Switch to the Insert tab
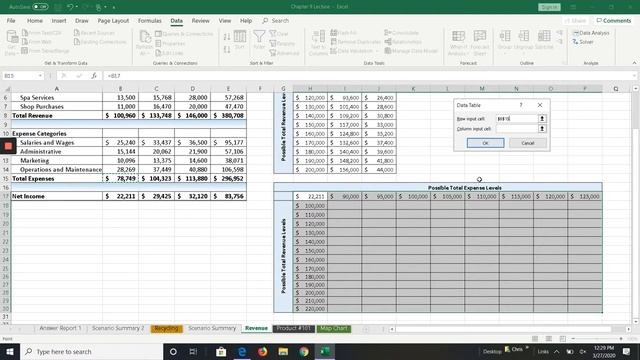Viewport: 640px width, 360px height. coord(59,20)
